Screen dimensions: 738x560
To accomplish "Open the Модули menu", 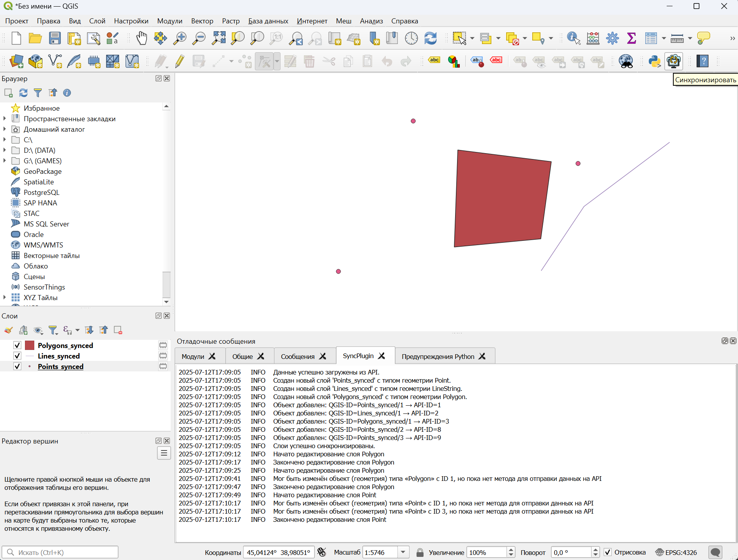I will click(x=170, y=21).
